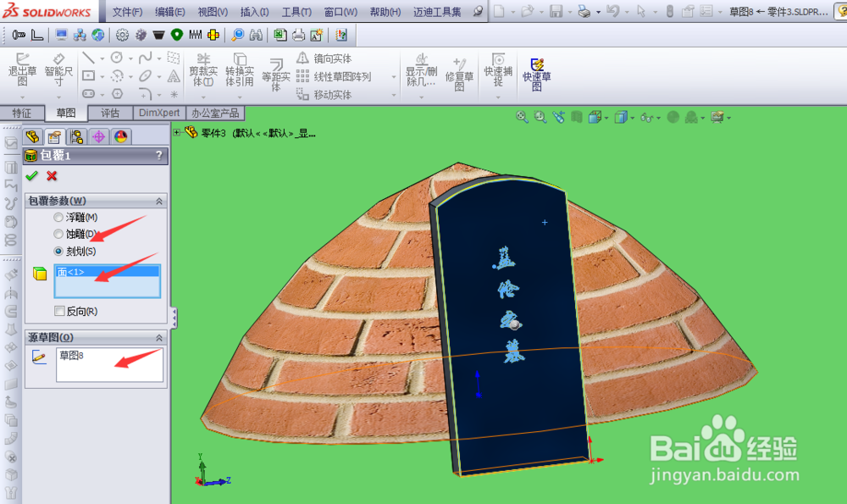Select the Smart Dimension tool
847x504 pixels.
(x=58, y=70)
